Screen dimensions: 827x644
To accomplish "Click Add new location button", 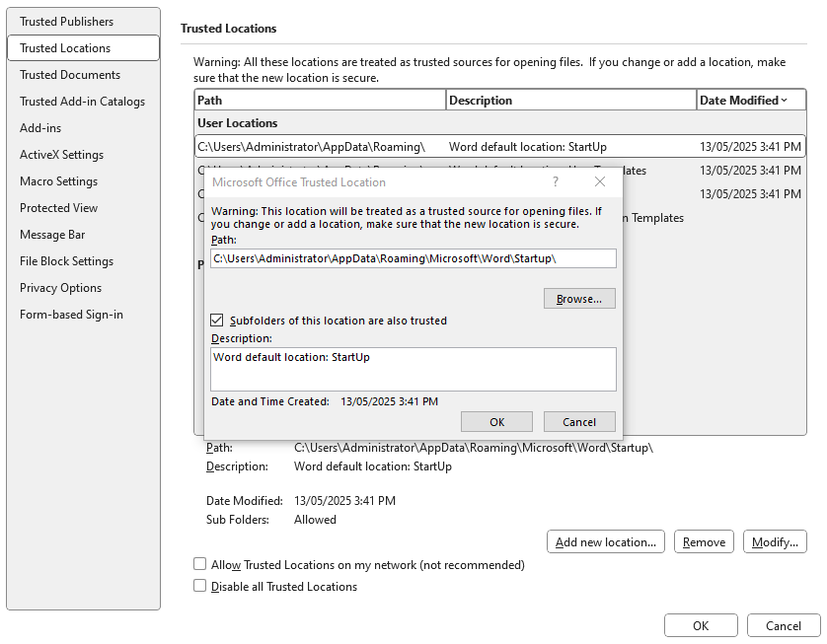I will point(606,542).
